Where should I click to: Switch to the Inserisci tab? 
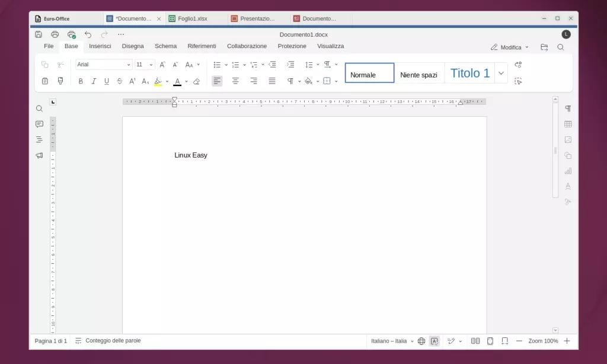click(x=100, y=46)
